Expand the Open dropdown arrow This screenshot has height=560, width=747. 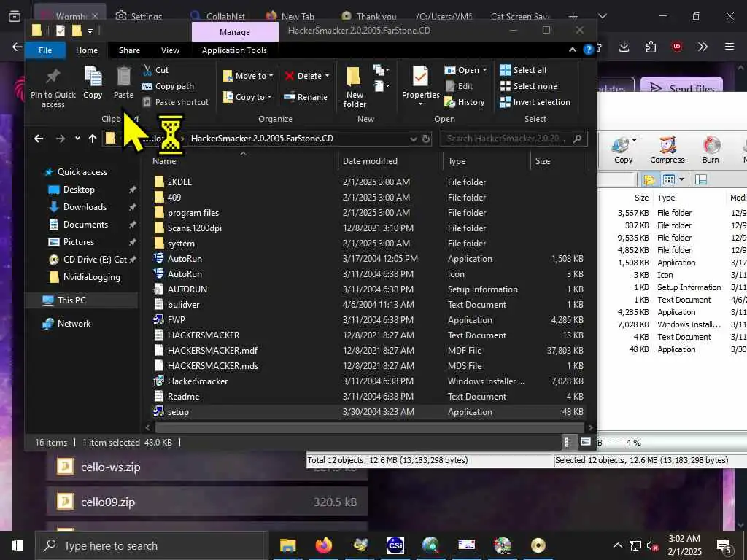coord(484,70)
